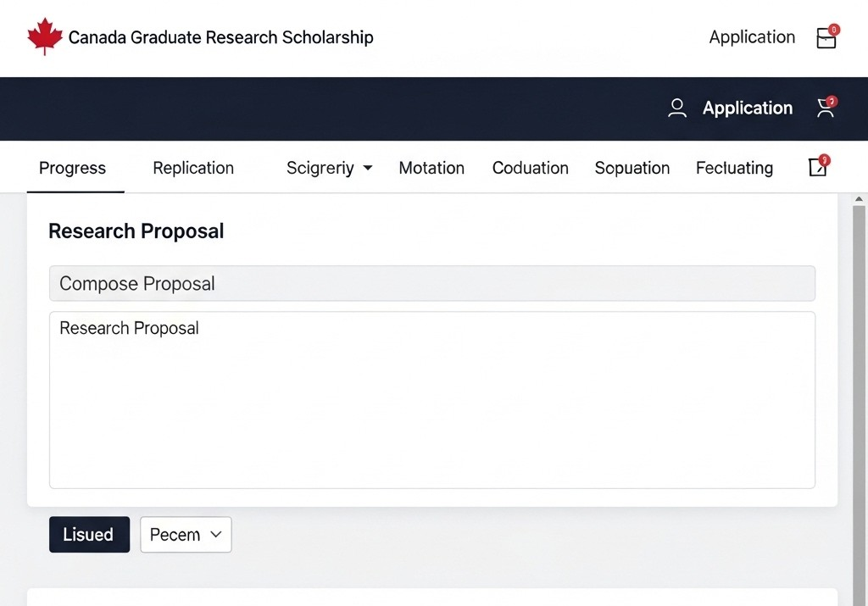Click the user profile icon in dark bar
868x606 pixels.
(676, 108)
